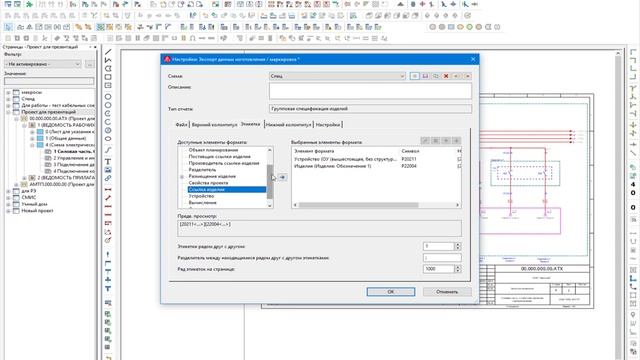This screenshot has width=640, height=360.
Task: Select the P22004 article row
Action: click(x=377, y=166)
